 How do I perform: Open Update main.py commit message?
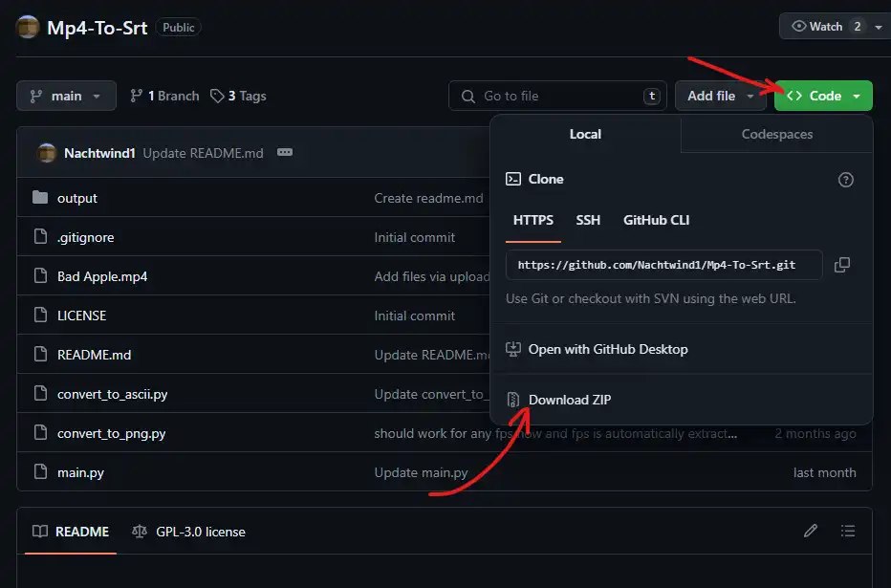(421, 472)
